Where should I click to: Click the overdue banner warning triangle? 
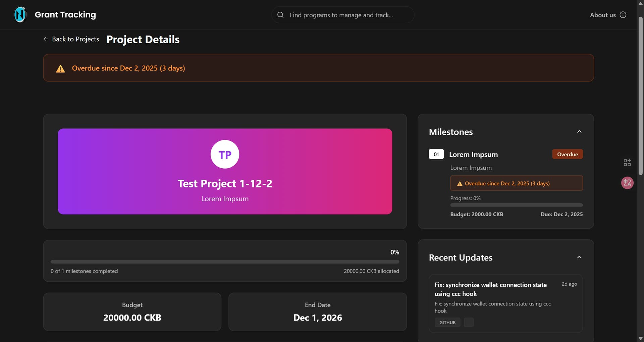[60, 69]
